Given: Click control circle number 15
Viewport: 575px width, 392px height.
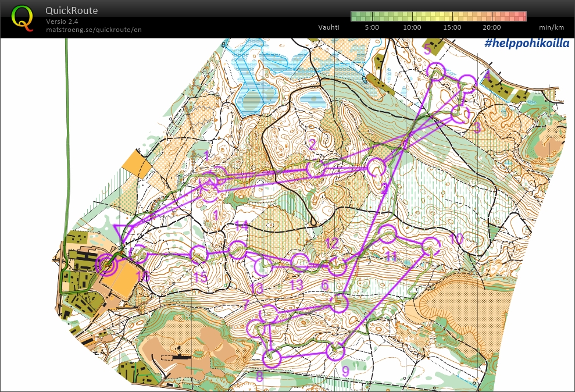Looking at the screenshot, I should coord(199,255).
